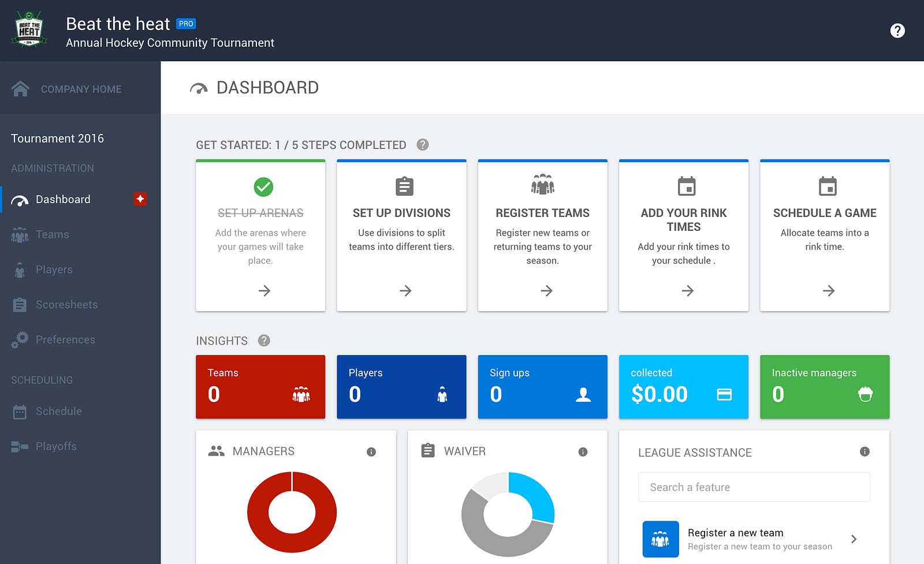
Task: Click the help question mark in header
Action: 897,31
